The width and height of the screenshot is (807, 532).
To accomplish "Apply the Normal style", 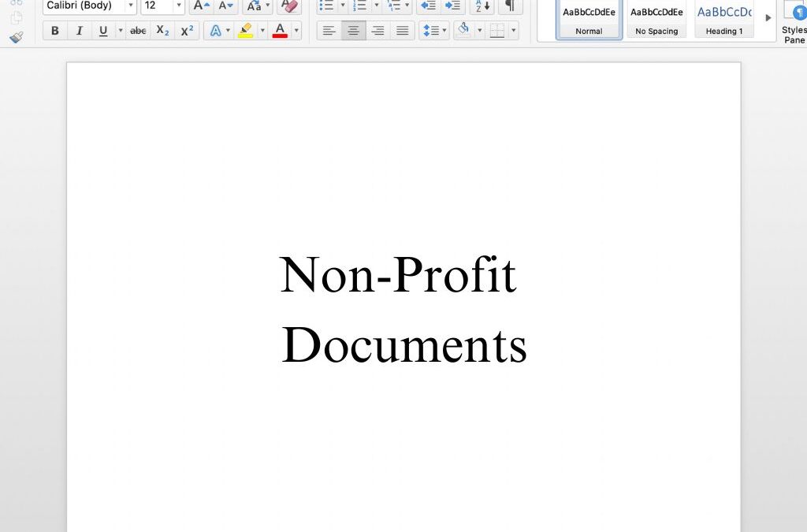I will point(589,19).
